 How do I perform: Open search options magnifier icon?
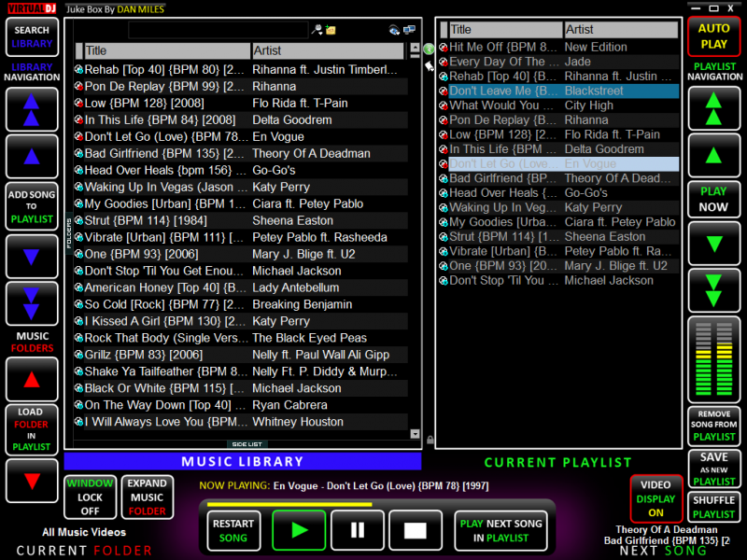(317, 30)
